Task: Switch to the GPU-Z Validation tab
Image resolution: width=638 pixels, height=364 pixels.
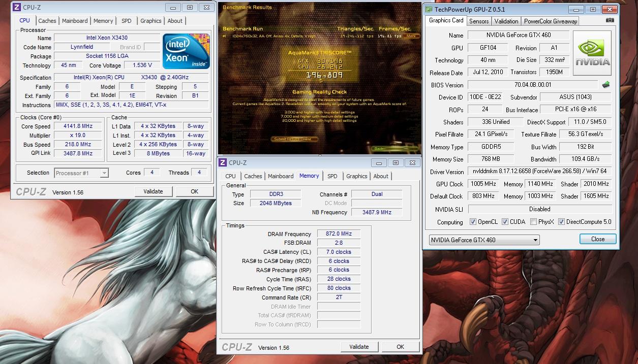Action: [506, 21]
